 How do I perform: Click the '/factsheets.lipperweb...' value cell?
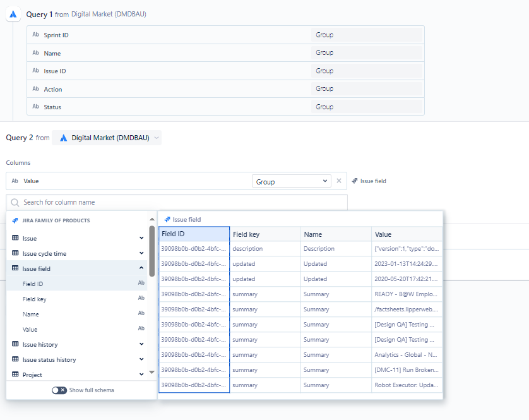(x=407, y=309)
